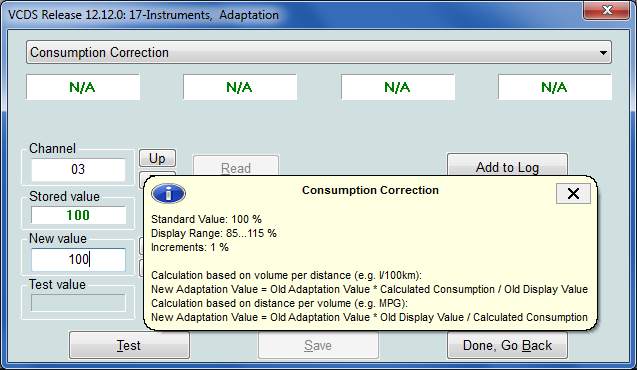Click the Read button
Image resolution: width=637 pixels, height=370 pixels.
(x=236, y=166)
